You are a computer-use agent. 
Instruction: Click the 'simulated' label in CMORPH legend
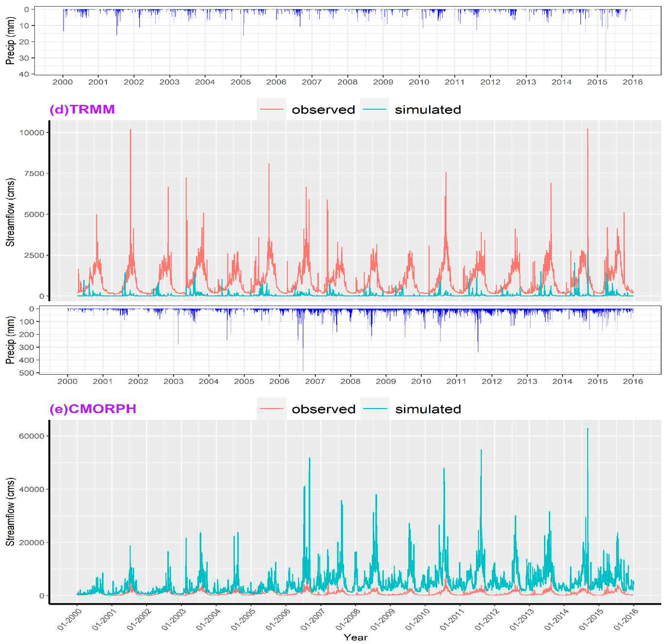[428, 409]
